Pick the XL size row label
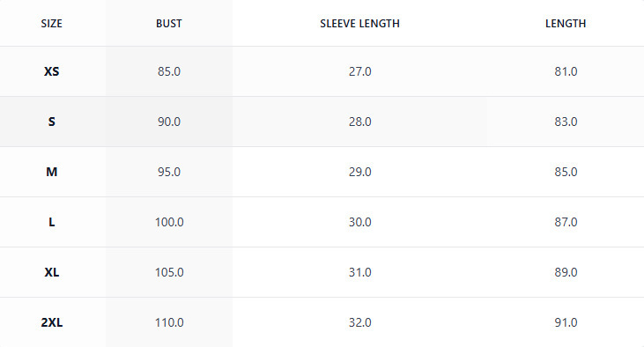This screenshot has height=347, width=644. click(x=51, y=272)
